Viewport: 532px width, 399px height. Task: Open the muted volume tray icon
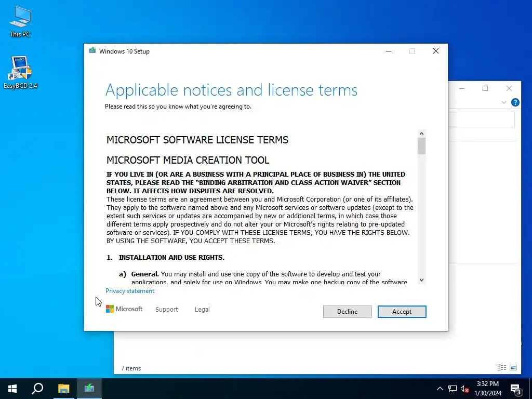[x=465, y=389]
